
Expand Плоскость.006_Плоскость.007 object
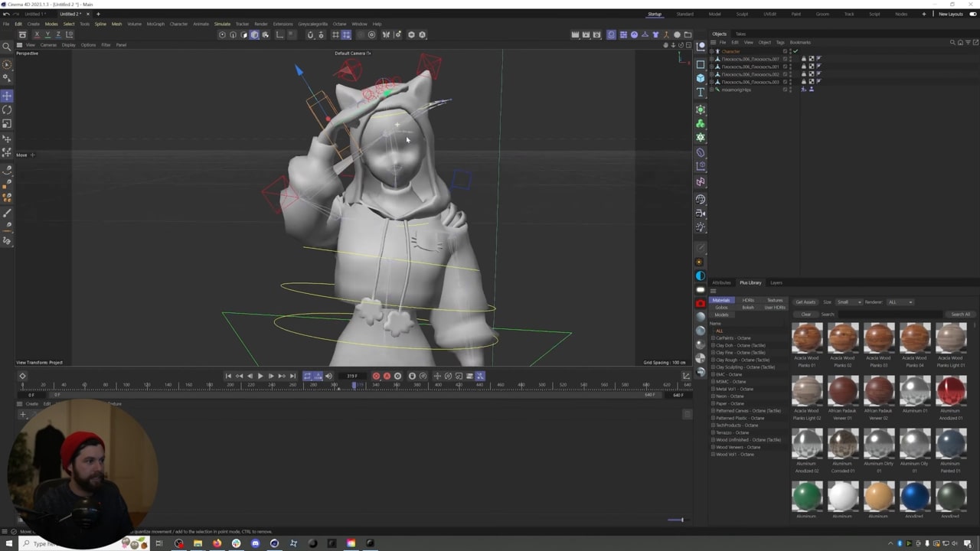click(x=712, y=59)
